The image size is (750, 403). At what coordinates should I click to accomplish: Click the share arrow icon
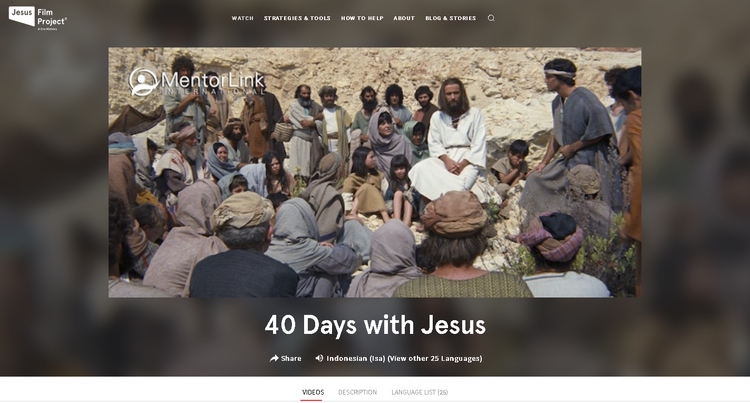click(x=274, y=358)
